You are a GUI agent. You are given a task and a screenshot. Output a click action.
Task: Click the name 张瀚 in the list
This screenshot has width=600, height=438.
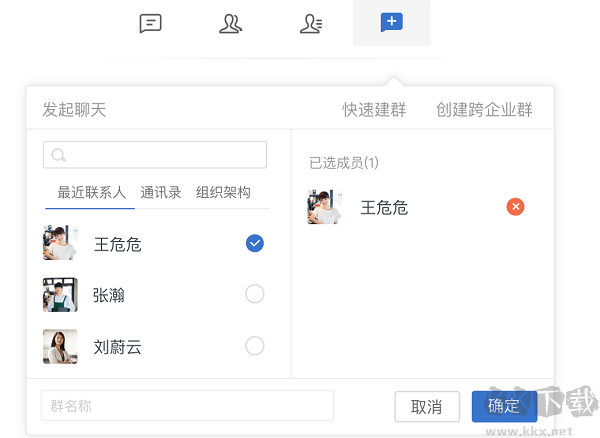coord(109,295)
